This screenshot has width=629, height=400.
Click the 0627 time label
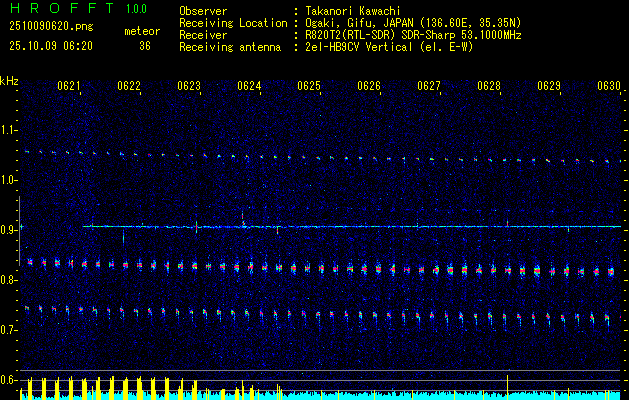pos(429,86)
